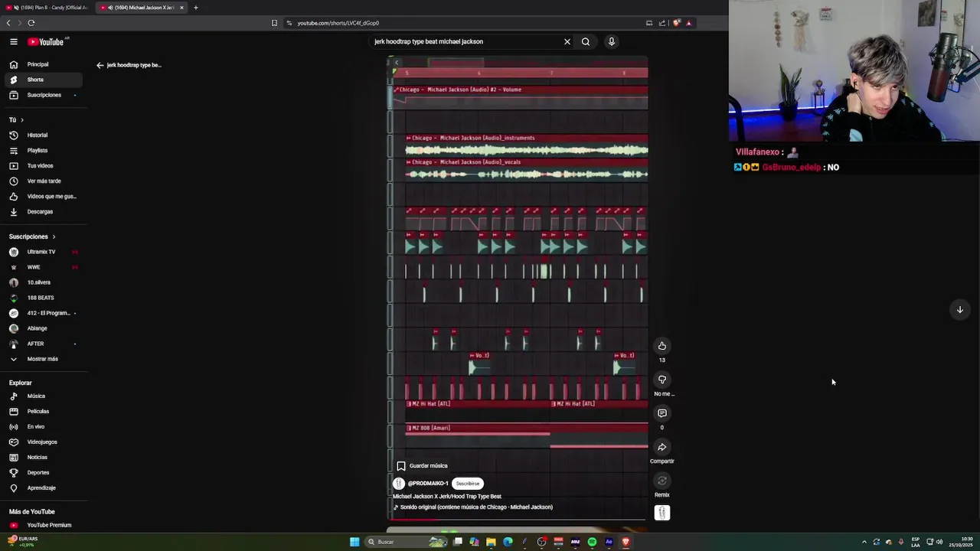This screenshot has width=980, height=551.
Task: Click the YouTube logo
Action: point(46,42)
